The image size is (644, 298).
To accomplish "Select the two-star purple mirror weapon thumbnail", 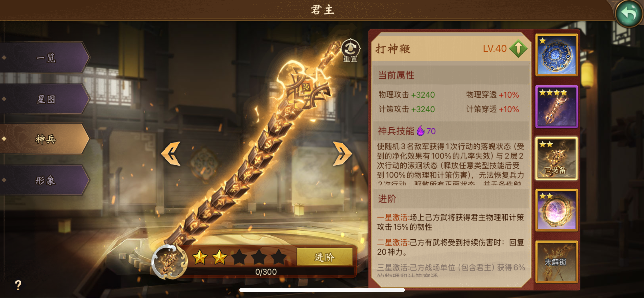I will click(557, 210).
